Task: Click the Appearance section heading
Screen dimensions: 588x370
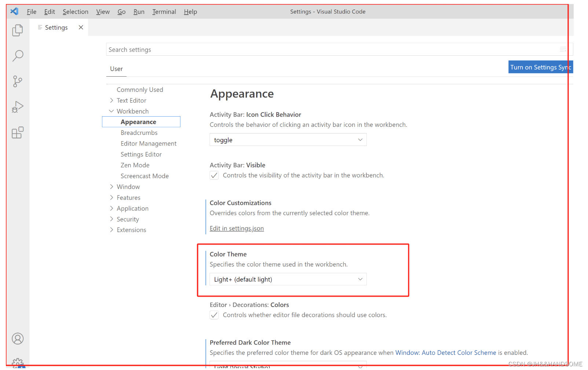Action: (x=242, y=94)
